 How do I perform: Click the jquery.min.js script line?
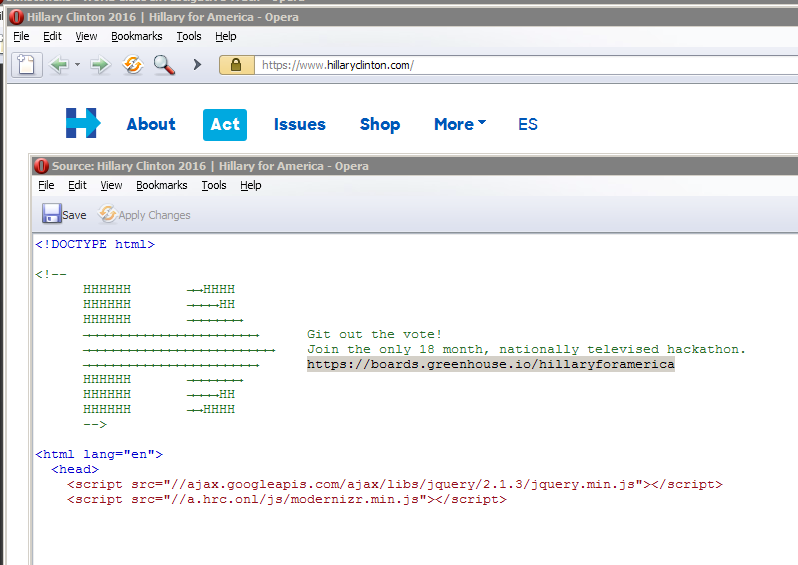coord(394,485)
